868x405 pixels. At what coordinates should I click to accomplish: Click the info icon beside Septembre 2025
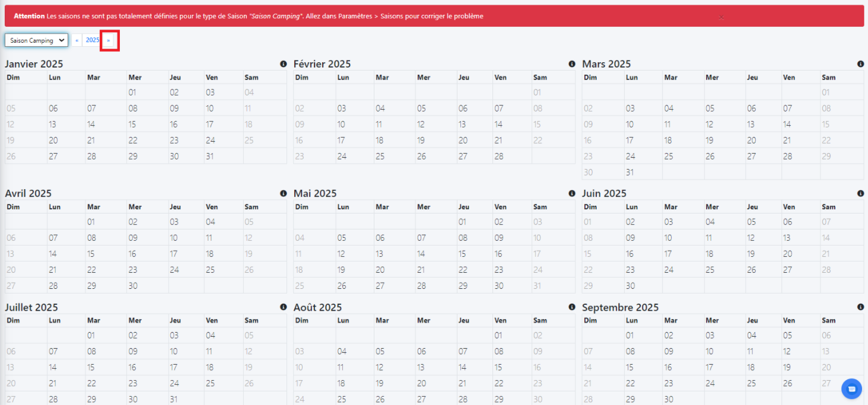click(x=860, y=307)
